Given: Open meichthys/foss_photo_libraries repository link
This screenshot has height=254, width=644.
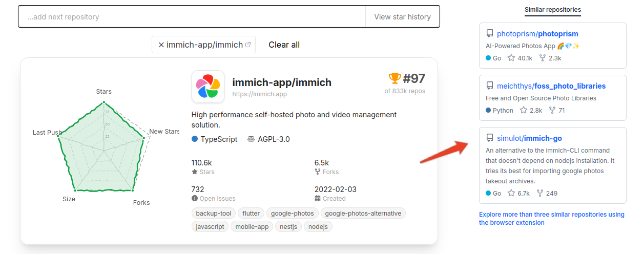Looking at the screenshot, I should click(x=551, y=86).
